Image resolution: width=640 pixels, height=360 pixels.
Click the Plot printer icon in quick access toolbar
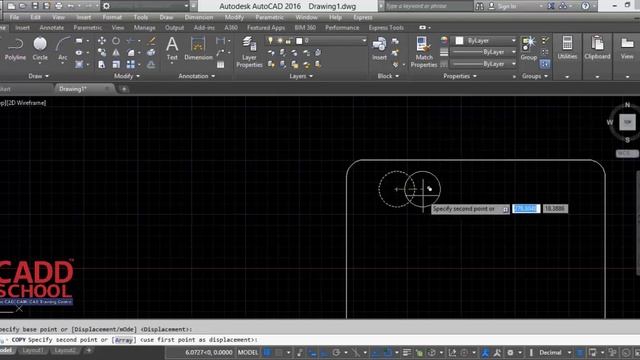point(59,6)
